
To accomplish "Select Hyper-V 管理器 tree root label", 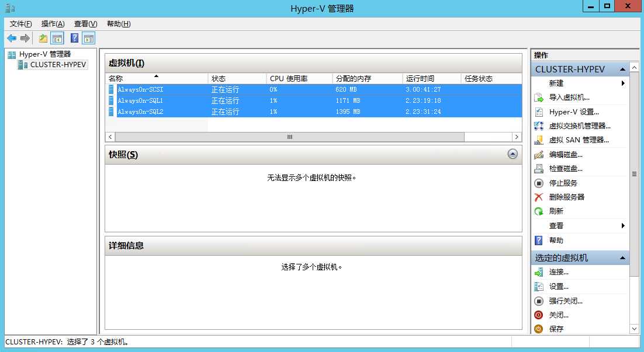I will [x=45, y=54].
